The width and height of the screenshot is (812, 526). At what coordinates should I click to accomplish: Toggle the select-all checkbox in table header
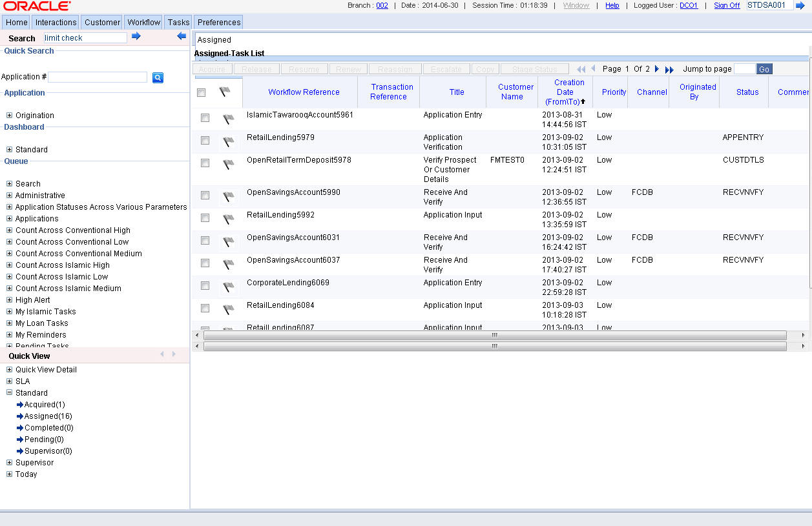click(202, 93)
